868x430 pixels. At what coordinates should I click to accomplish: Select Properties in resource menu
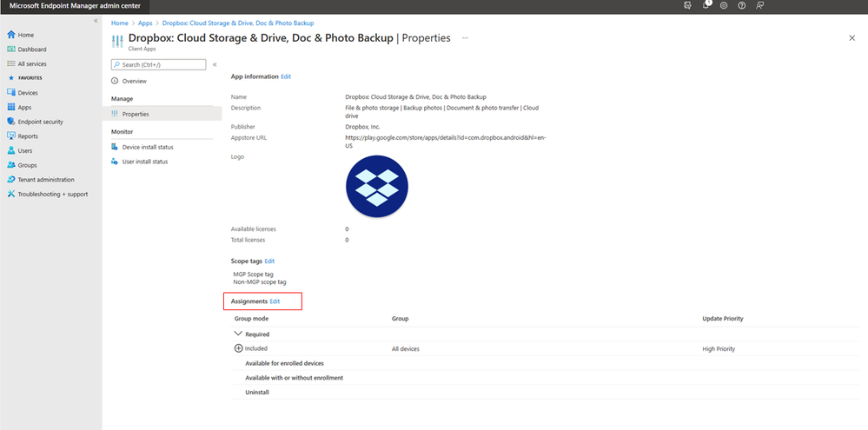pyautogui.click(x=162, y=114)
